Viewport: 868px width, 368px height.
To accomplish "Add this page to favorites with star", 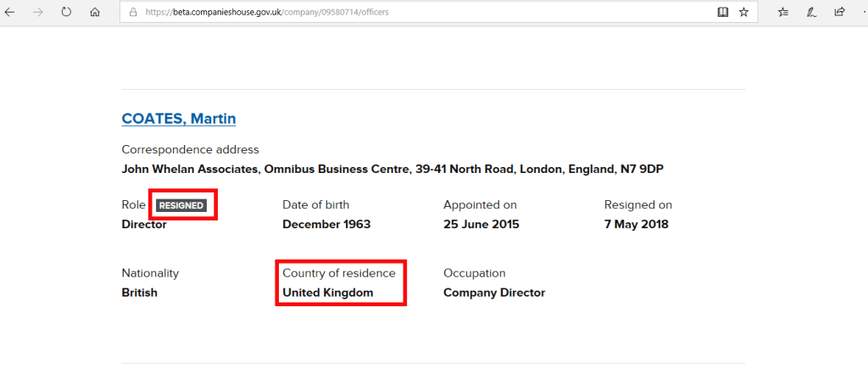I will tap(743, 12).
